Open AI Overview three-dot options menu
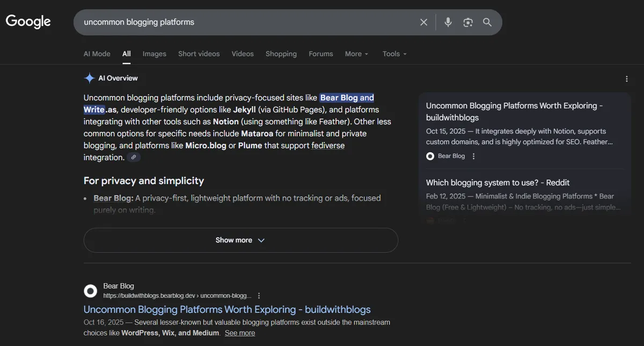644x346 pixels. coord(626,79)
